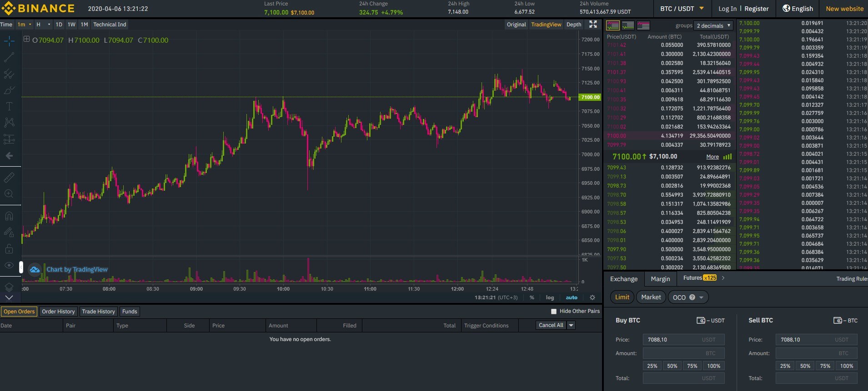
Task: Select the crosshair cursor tool
Action: pos(9,41)
